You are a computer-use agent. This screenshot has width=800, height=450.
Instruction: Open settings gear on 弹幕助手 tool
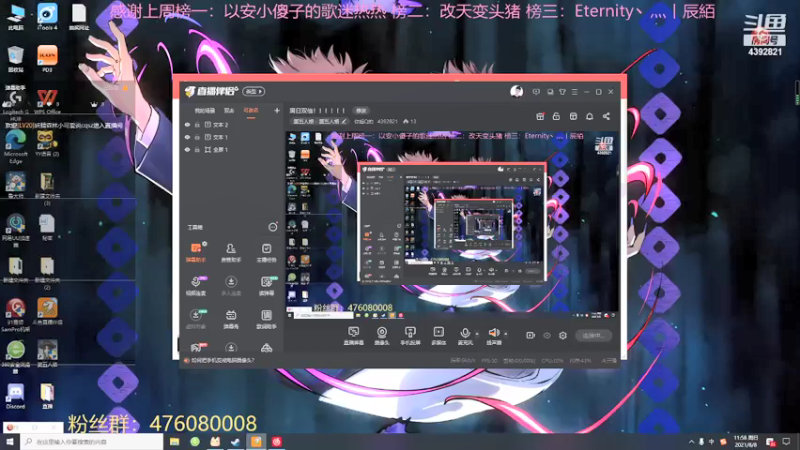[205, 244]
